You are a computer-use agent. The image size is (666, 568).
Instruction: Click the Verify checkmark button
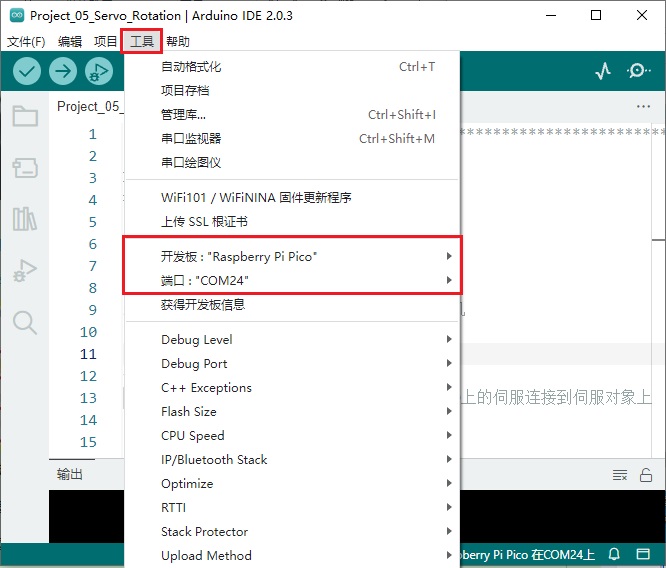[x=27, y=71]
